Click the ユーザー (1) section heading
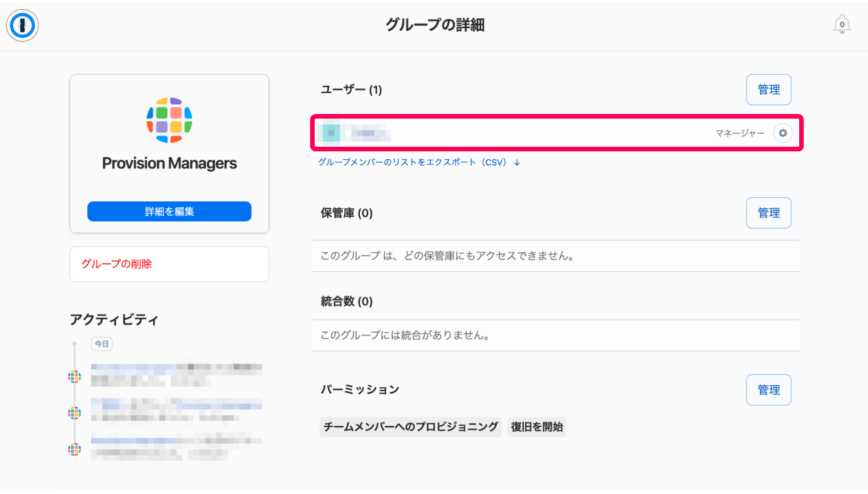The image size is (868, 494). (351, 90)
